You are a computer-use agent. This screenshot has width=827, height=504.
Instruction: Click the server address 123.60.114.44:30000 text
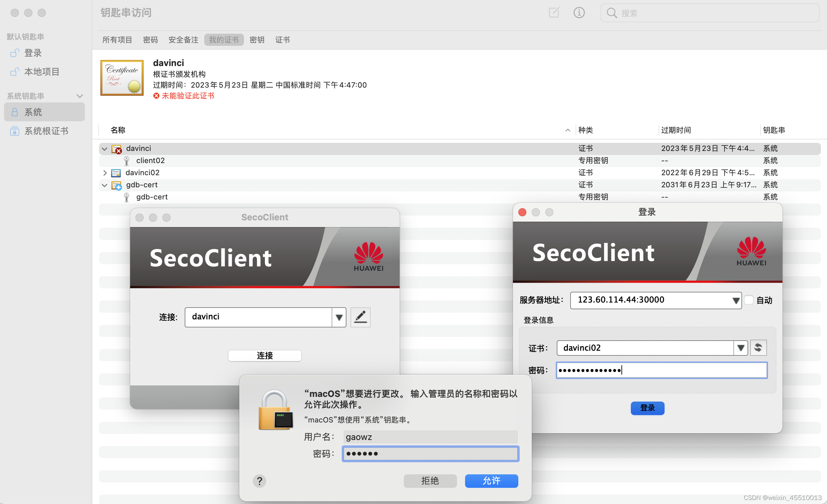click(621, 300)
